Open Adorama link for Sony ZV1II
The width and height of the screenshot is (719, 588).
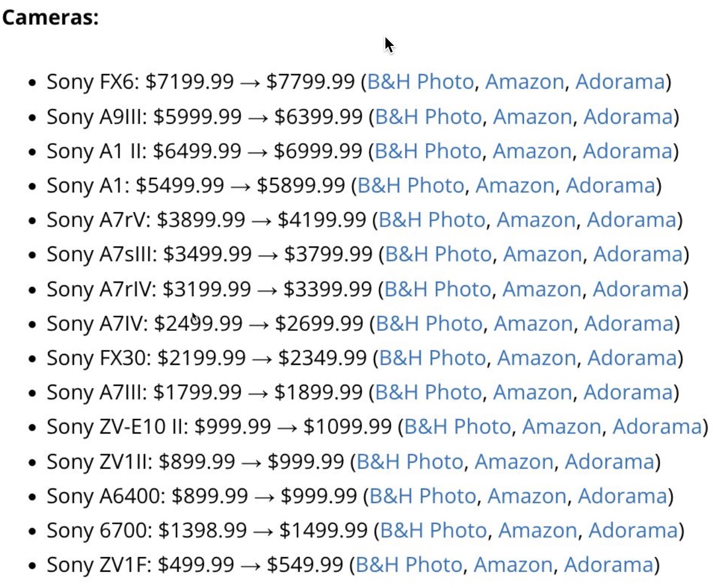pyautogui.click(x=609, y=462)
